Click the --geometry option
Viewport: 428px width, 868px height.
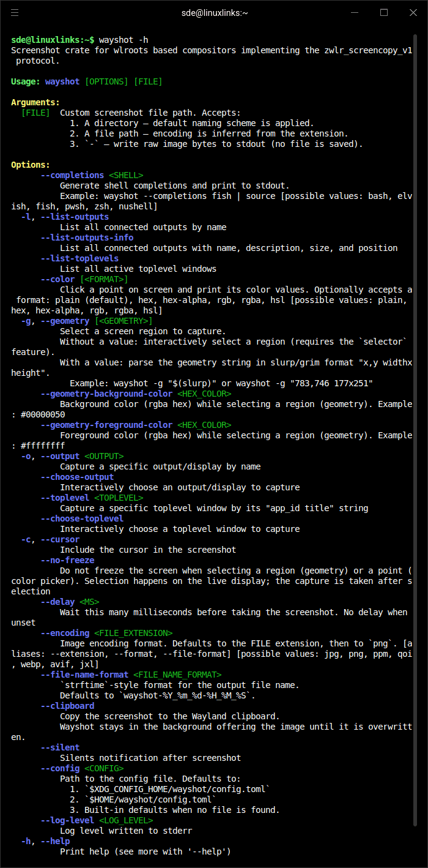point(65,321)
